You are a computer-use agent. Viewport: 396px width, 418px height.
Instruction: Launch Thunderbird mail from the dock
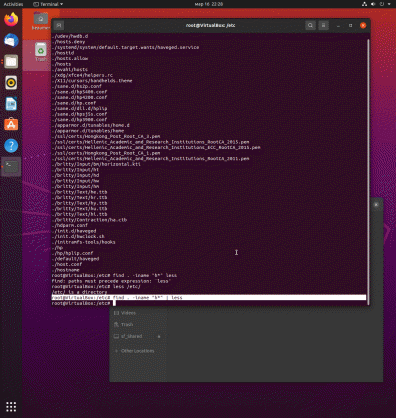pos(11,40)
